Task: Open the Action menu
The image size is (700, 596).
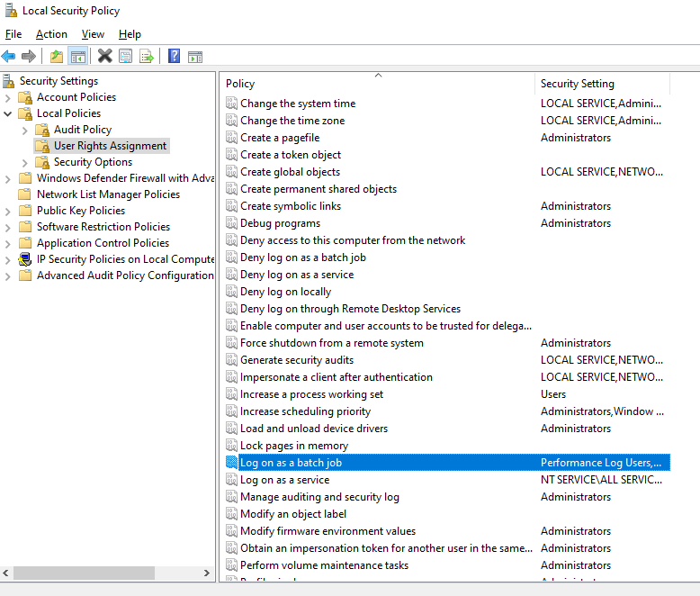Action: [52, 34]
